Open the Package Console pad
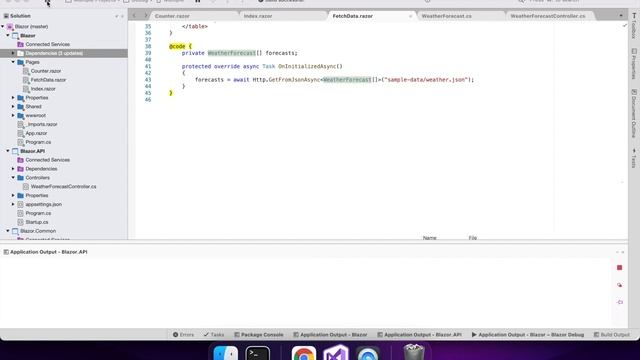 pyautogui.click(x=258, y=335)
